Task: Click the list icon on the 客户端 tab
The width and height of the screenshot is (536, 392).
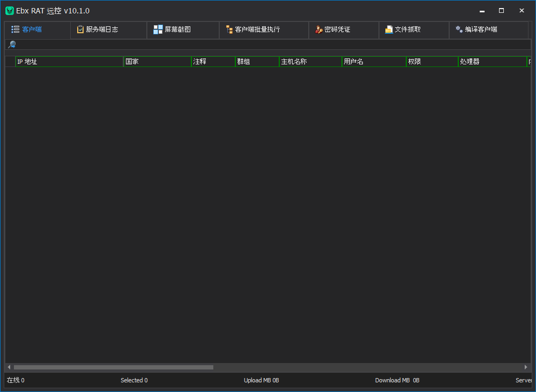Action: click(16, 29)
